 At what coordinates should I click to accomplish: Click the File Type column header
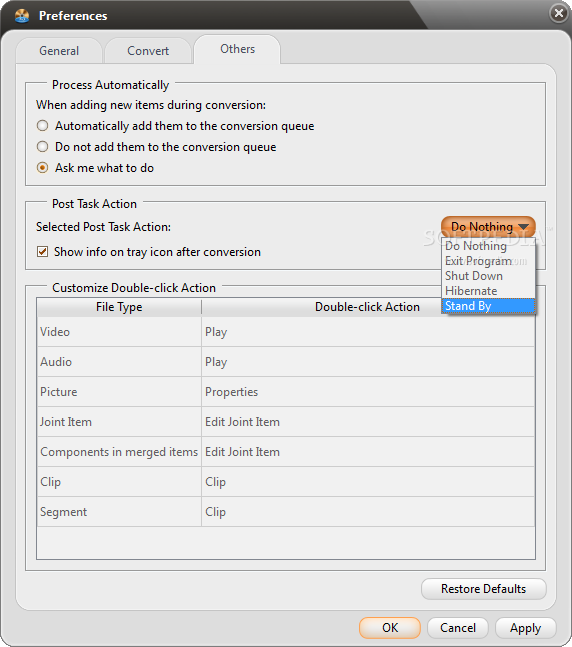pyautogui.click(x=119, y=307)
